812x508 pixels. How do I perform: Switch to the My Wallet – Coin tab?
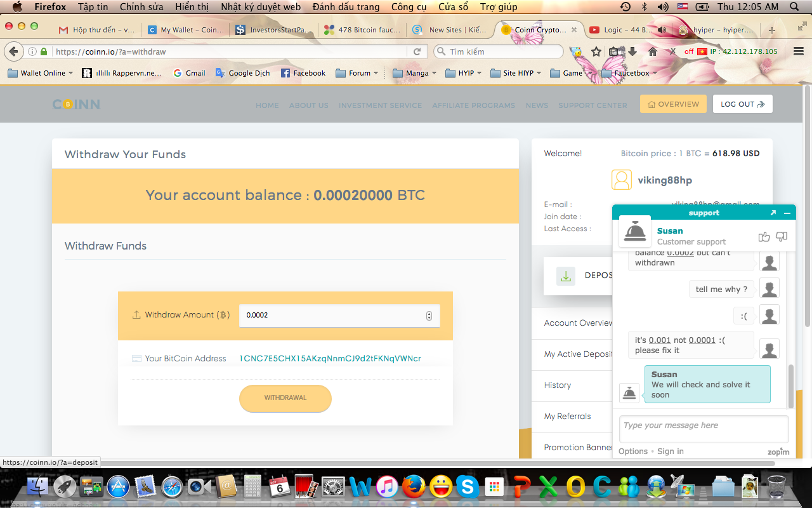pyautogui.click(x=186, y=30)
